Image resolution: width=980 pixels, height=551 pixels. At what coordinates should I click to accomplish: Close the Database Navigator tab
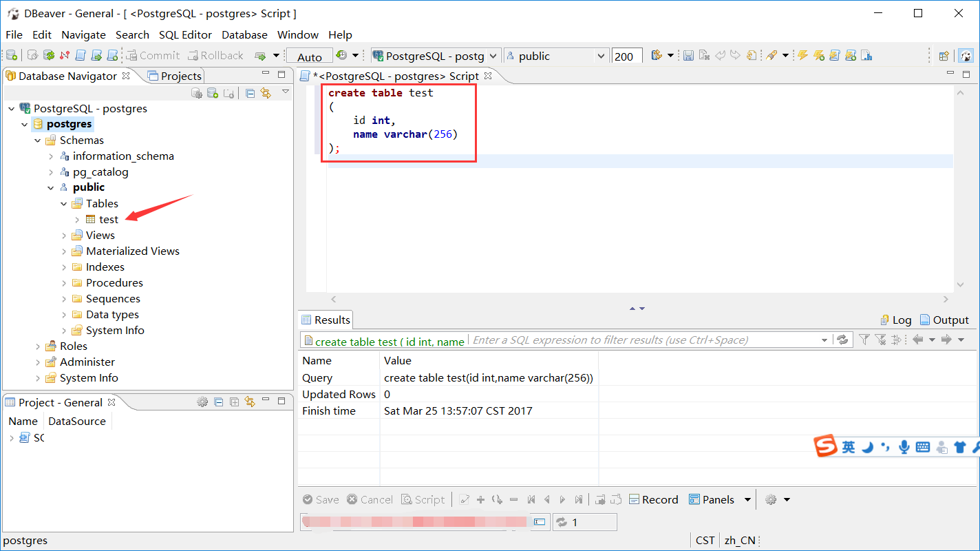coord(126,76)
